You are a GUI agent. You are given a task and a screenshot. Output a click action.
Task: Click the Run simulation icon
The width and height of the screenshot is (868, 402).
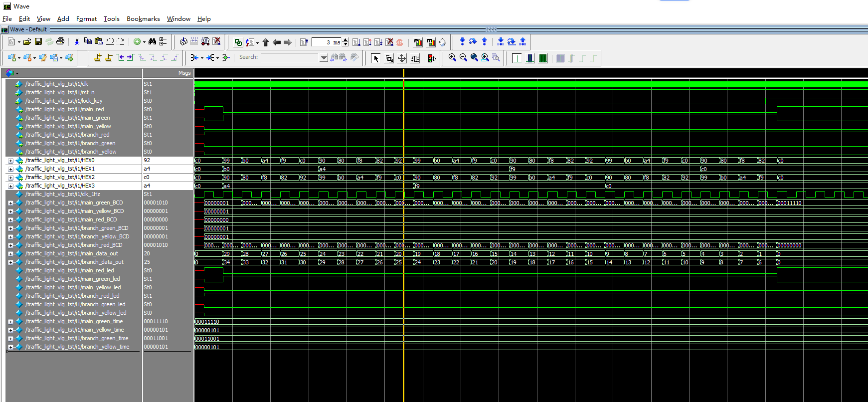pyautogui.click(x=356, y=42)
